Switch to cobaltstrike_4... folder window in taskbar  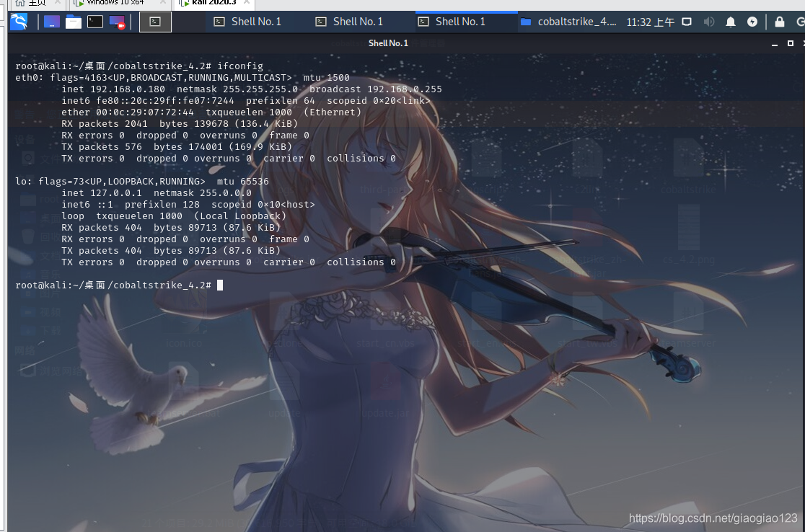[x=568, y=22]
